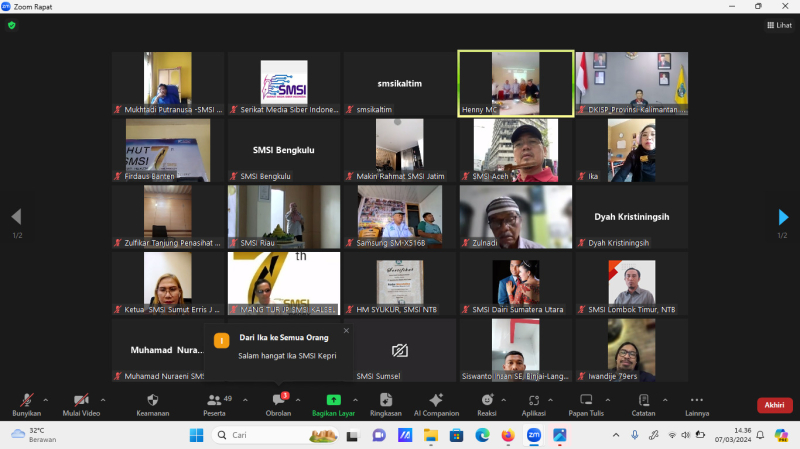Unmute the microphone with Bunyikan
This screenshot has height=449, width=800.
26,403
